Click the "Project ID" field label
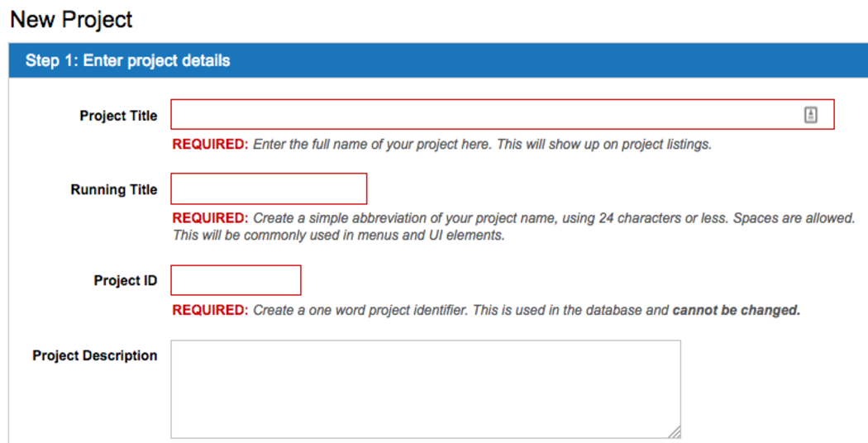 pyautogui.click(x=126, y=281)
